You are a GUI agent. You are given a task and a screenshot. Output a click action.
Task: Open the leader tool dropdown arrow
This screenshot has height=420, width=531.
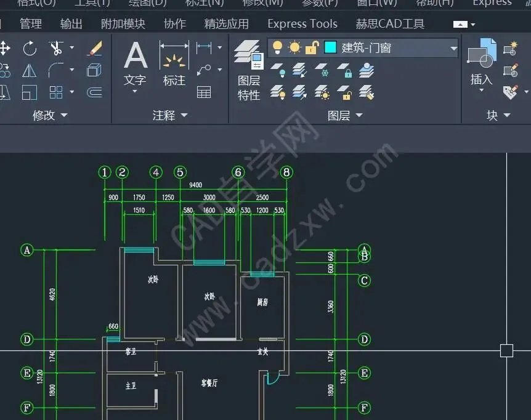point(220,70)
